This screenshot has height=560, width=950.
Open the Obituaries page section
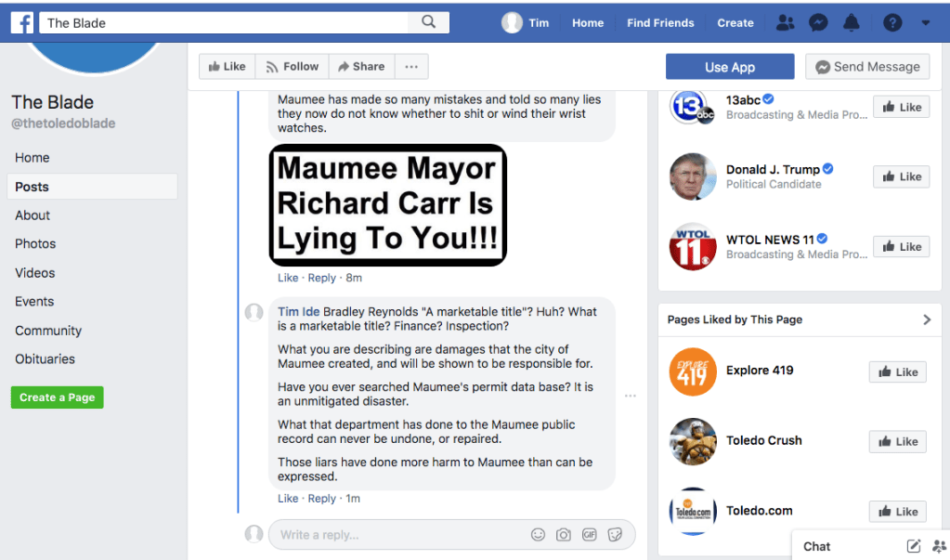tap(45, 359)
